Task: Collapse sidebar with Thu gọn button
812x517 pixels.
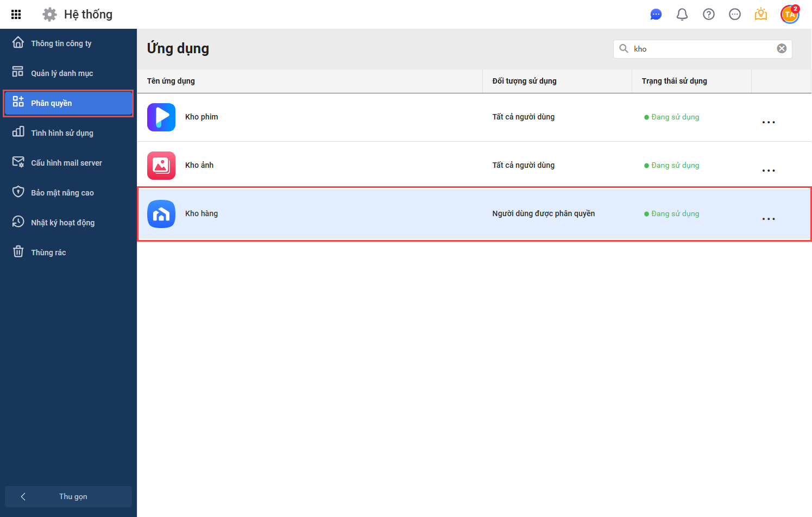Action: point(68,496)
